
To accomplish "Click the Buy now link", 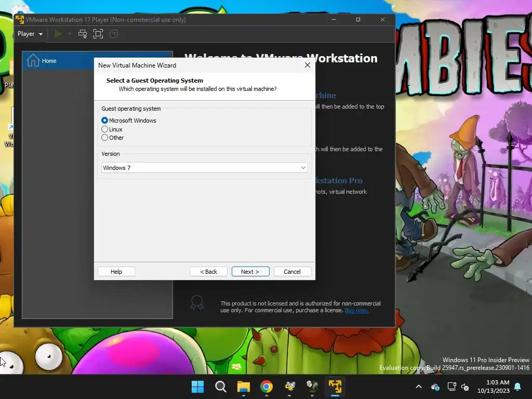I will point(356,310).
